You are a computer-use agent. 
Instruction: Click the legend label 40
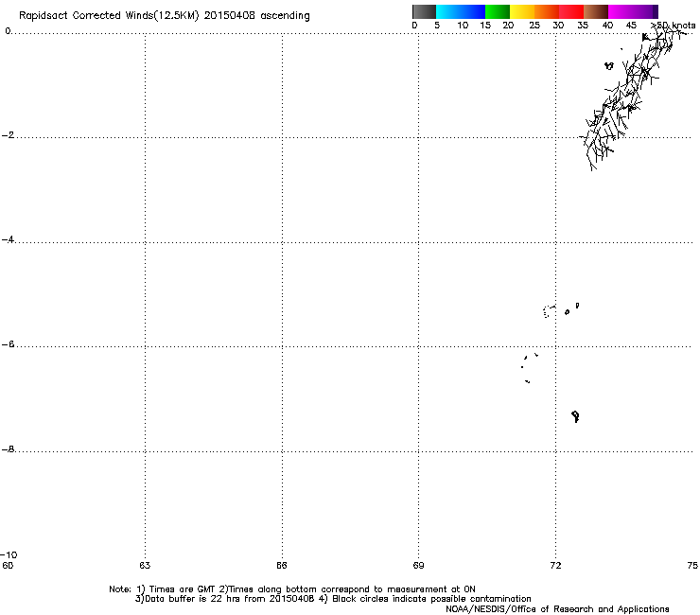coord(607,26)
